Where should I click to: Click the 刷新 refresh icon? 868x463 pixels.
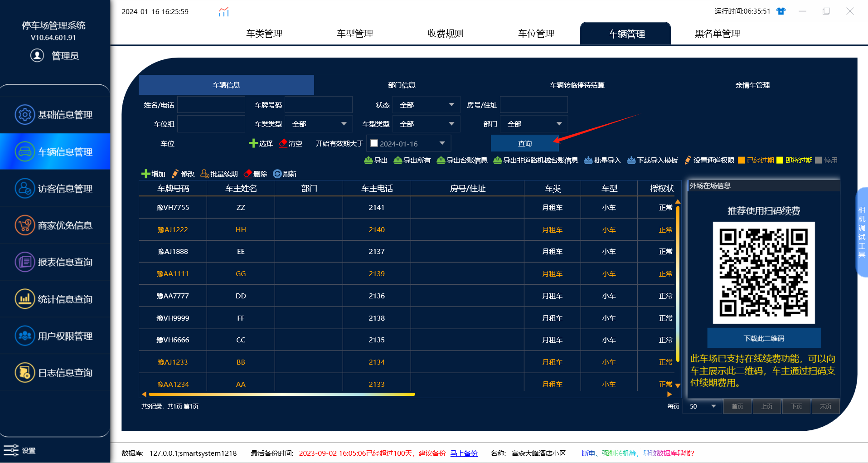coord(277,174)
